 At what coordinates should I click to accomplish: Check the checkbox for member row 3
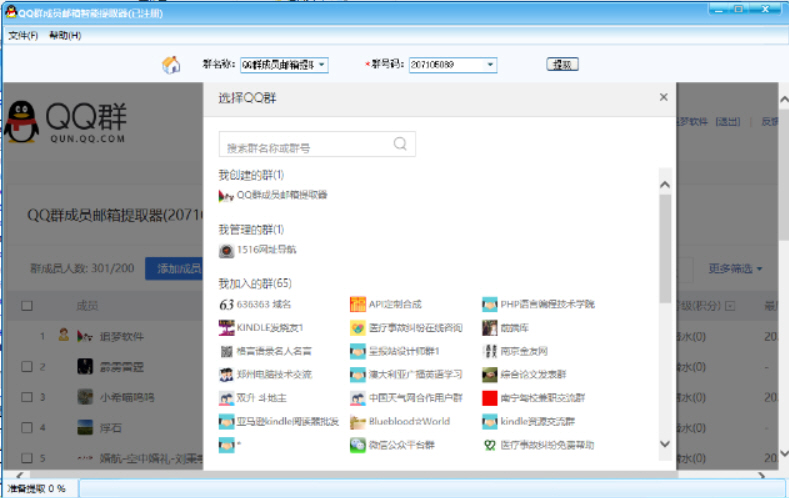[27, 397]
